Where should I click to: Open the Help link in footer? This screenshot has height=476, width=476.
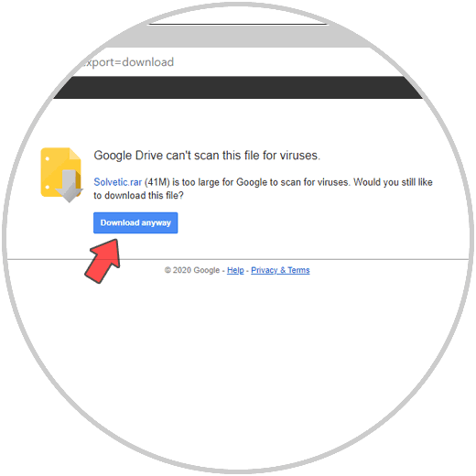(235, 270)
